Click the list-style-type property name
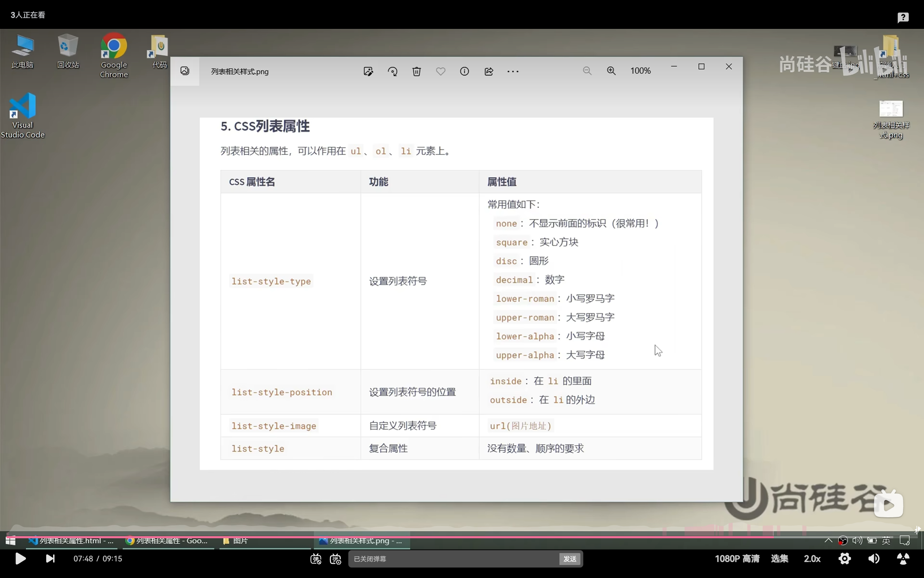The image size is (924, 578). pos(271,281)
